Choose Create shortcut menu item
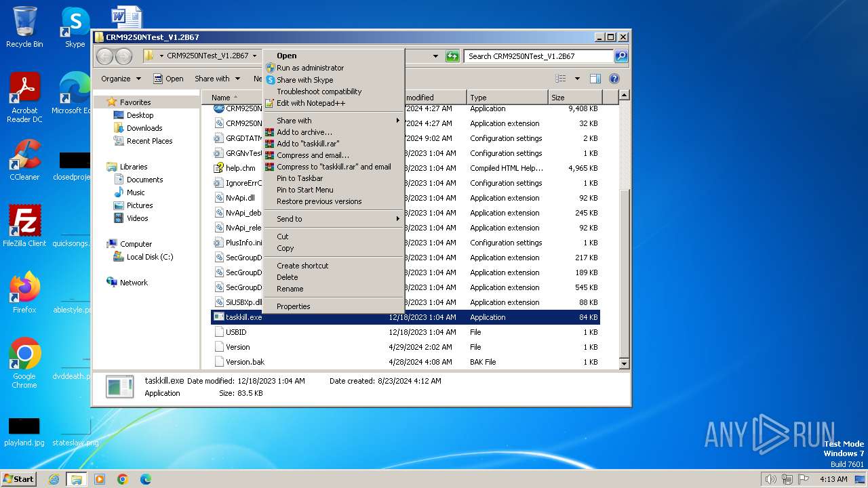 point(302,266)
